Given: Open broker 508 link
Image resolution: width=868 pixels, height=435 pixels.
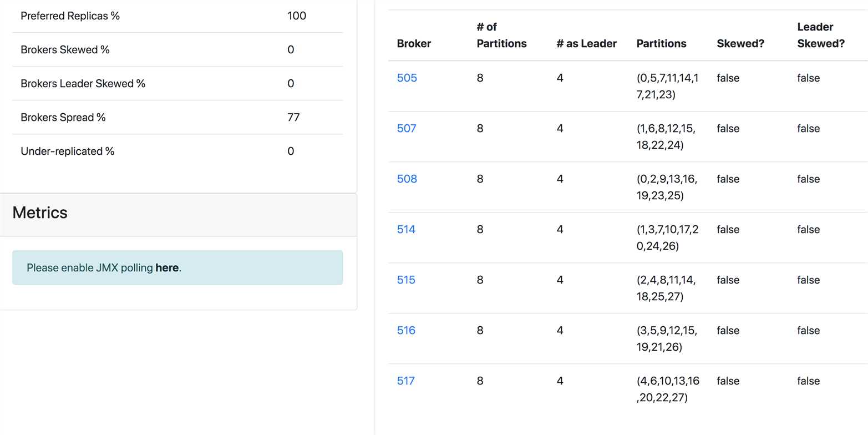Looking at the screenshot, I should [407, 179].
